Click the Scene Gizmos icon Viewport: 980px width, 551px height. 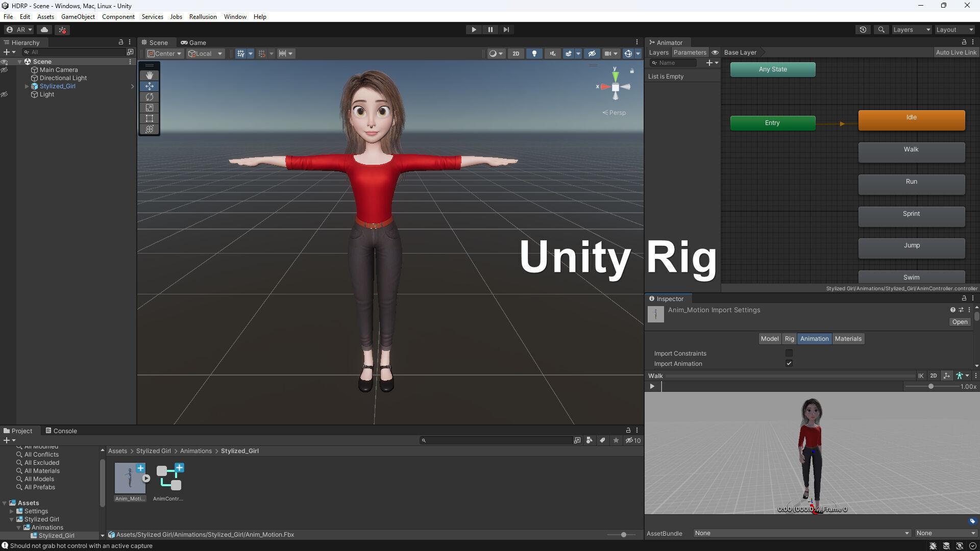click(x=628, y=54)
